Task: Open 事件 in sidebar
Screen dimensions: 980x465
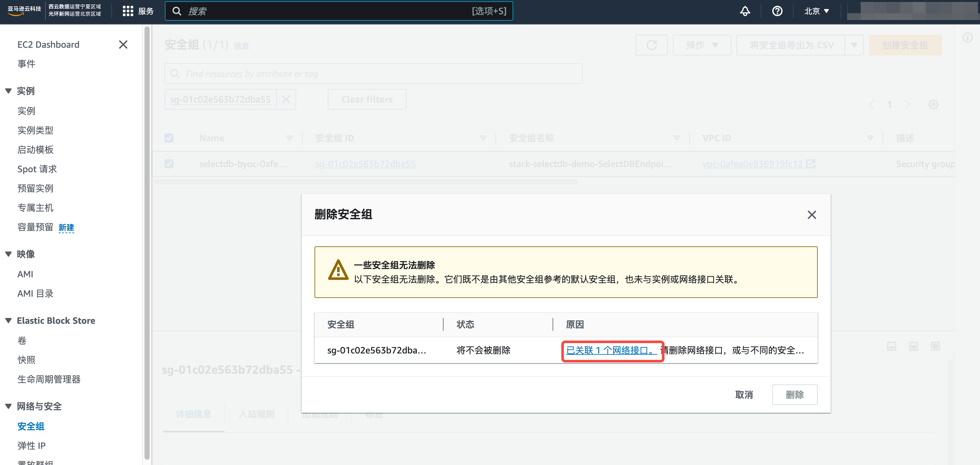Action: coord(26,64)
